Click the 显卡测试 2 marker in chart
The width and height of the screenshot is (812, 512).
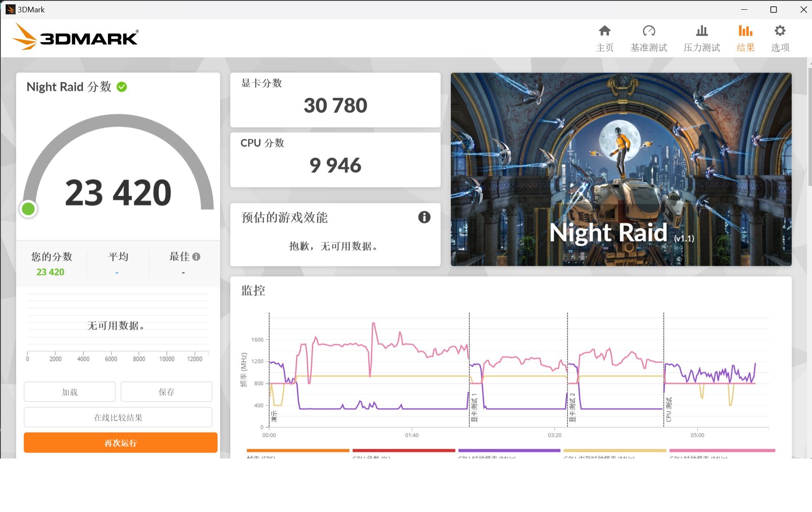572,408
